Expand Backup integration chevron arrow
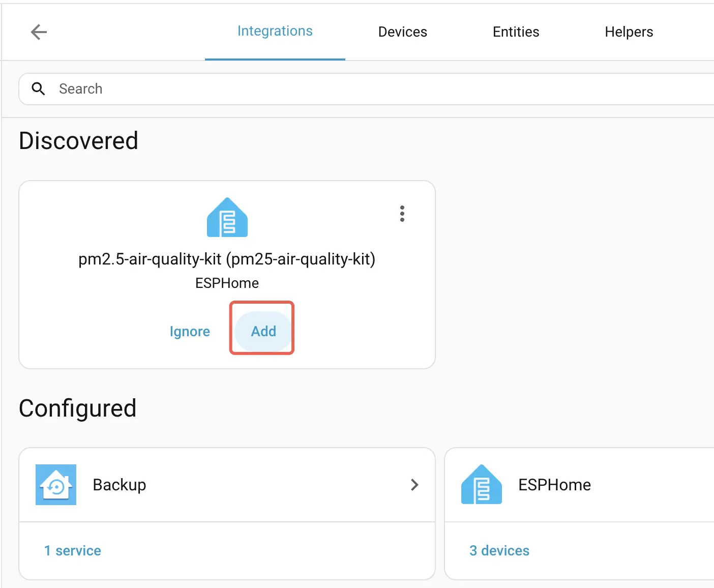The height and width of the screenshot is (588, 714). (414, 485)
